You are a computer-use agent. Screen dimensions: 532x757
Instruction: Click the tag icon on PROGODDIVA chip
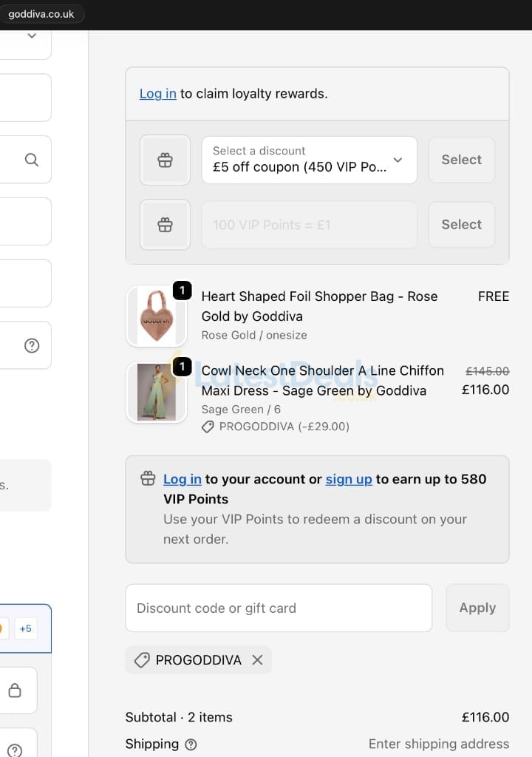[142, 660]
